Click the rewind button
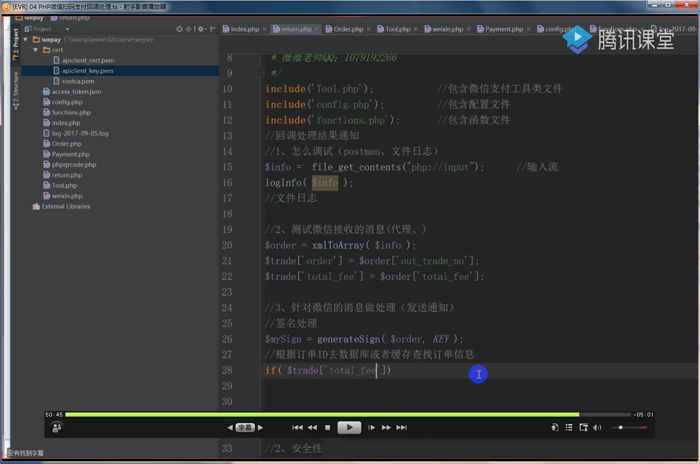This screenshot has height=464, width=700. click(312, 428)
